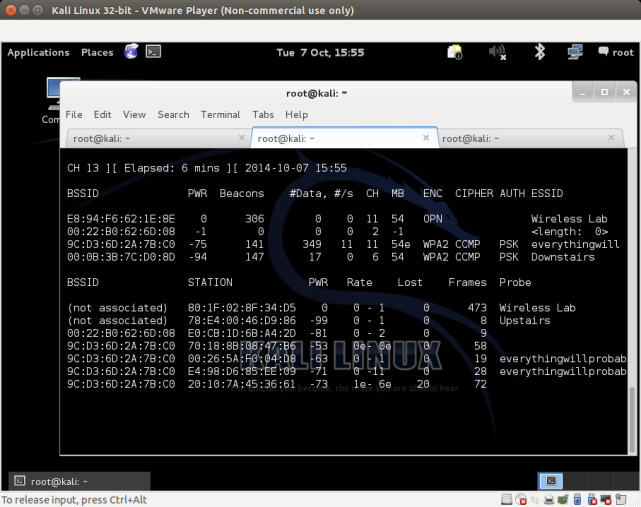
Task: Open the terminal View menu
Action: [x=134, y=114]
